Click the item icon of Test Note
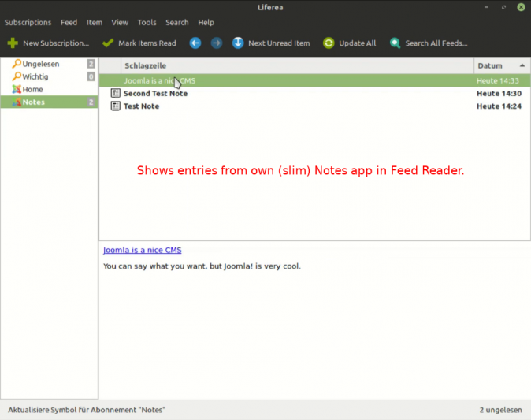Screen dimensions: 531x420 click(116, 106)
